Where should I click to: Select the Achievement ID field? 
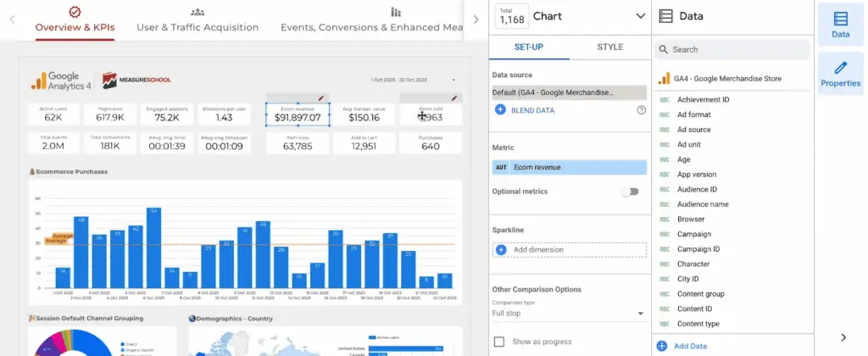point(703,100)
